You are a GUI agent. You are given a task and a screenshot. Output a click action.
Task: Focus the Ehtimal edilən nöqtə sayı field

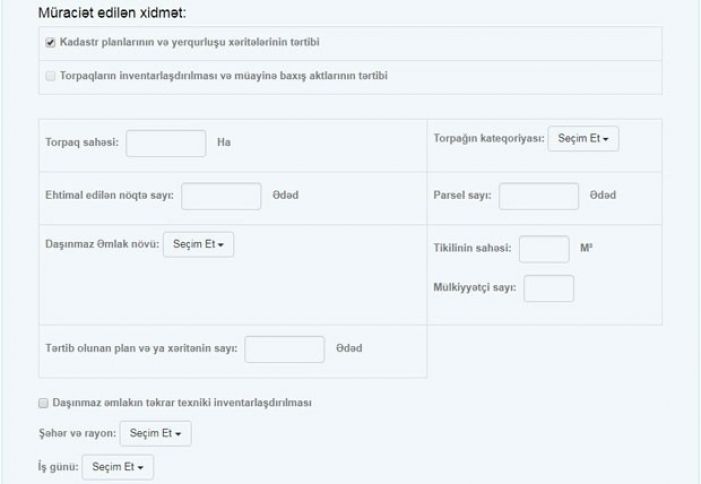[221, 196]
